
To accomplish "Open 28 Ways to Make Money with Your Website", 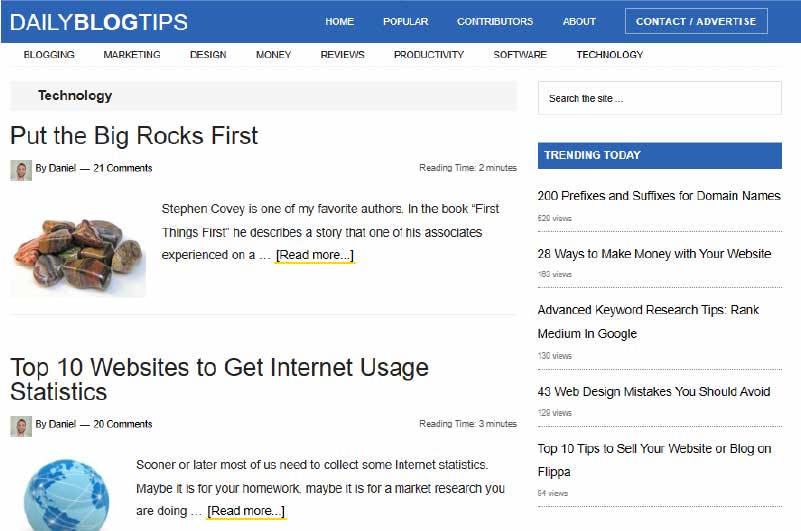I will coord(654,253).
